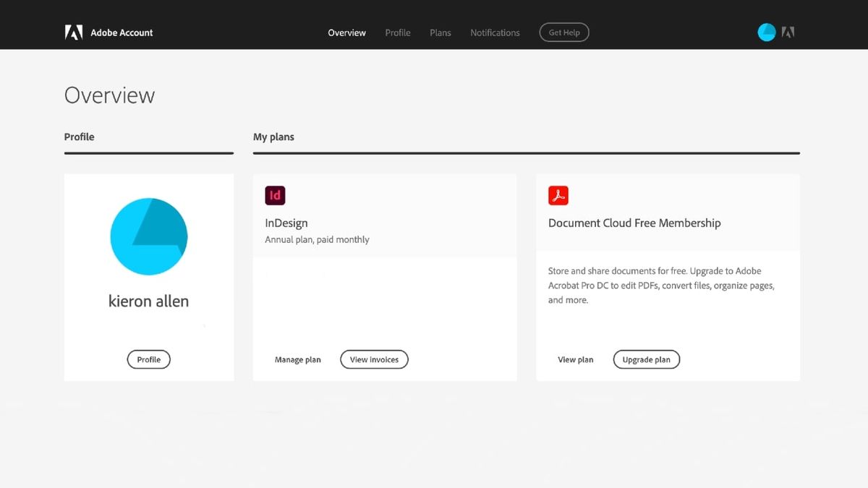Click the circular profile picture avatar

coord(148,236)
